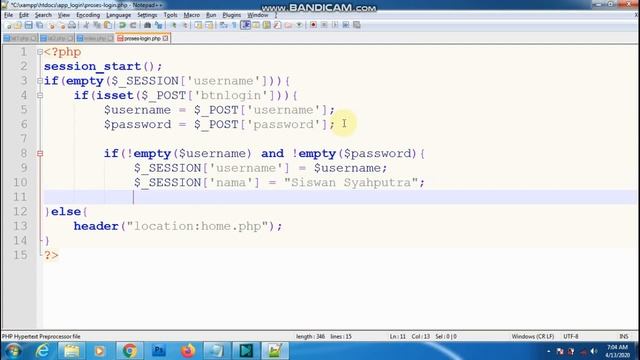
Task: Undo with the green arrow icon
Action: (122, 25)
